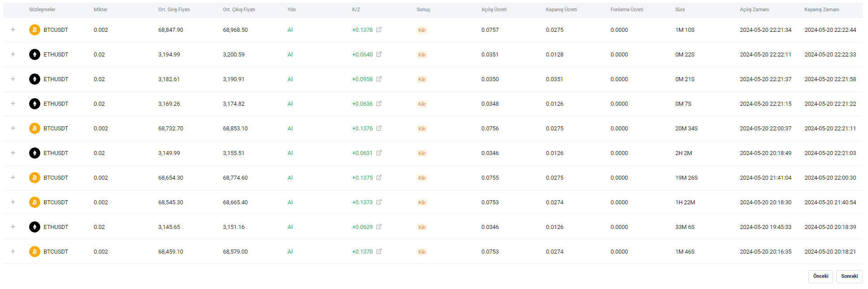The height and width of the screenshot is (289, 868).
Task: Click Ethereum coin icon in the 3,194.99 row
Action: tap(34, 55)
